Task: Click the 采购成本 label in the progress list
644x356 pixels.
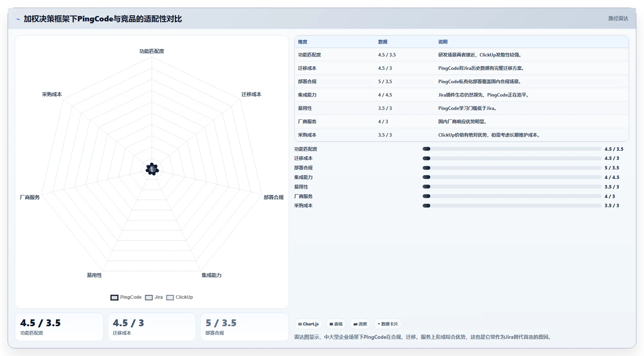Action: tap(303, 206)
